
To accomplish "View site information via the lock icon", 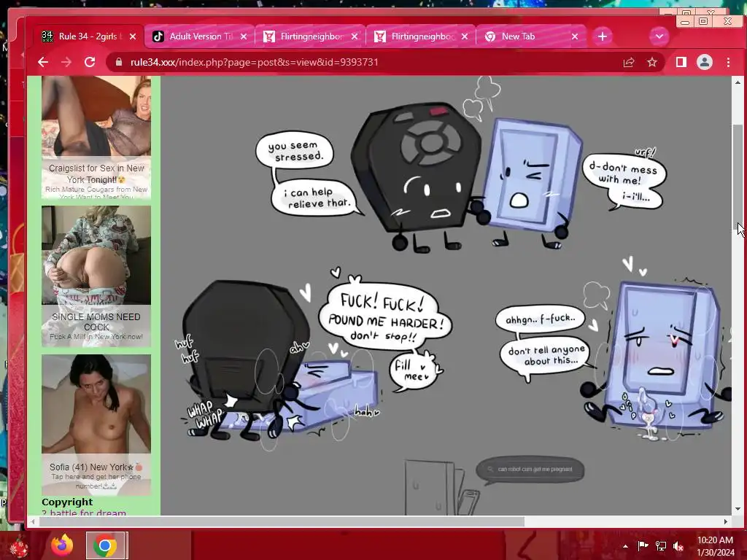I will point(119,62).
